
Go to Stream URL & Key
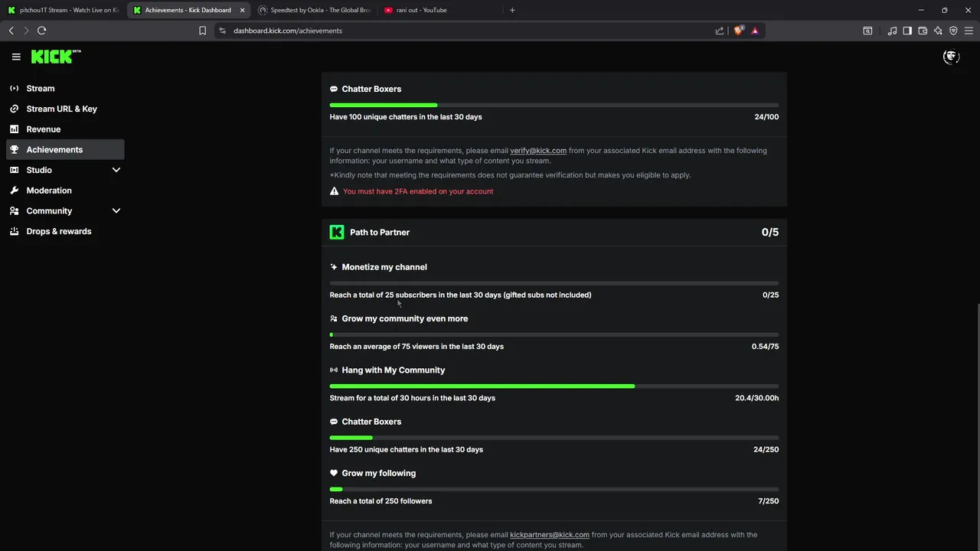pos(61,109)
